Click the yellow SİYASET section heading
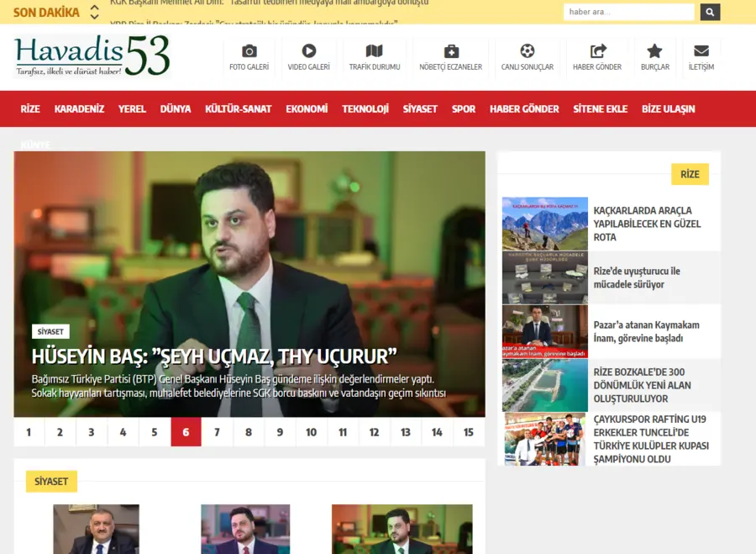The width and height of the screenshot is (756, 554). pos(51,481)
